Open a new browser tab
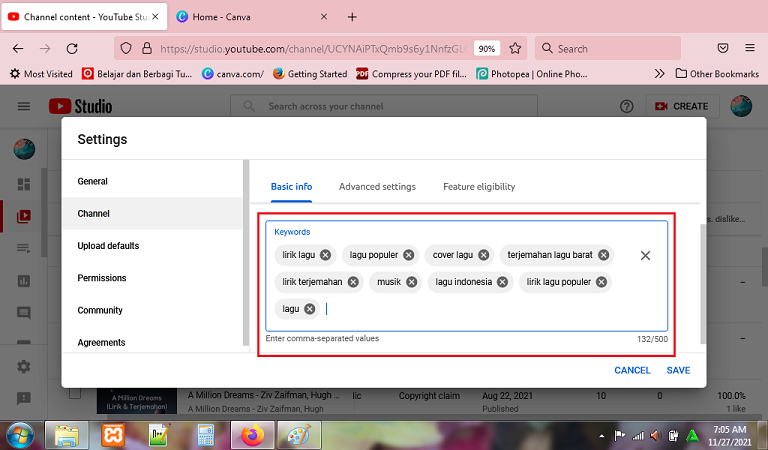This screenshot has width=768, height=450. point(352,17)
